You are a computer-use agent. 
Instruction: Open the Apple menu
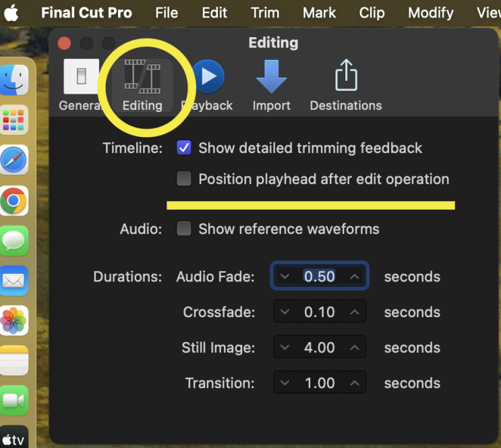pos(13,13)
